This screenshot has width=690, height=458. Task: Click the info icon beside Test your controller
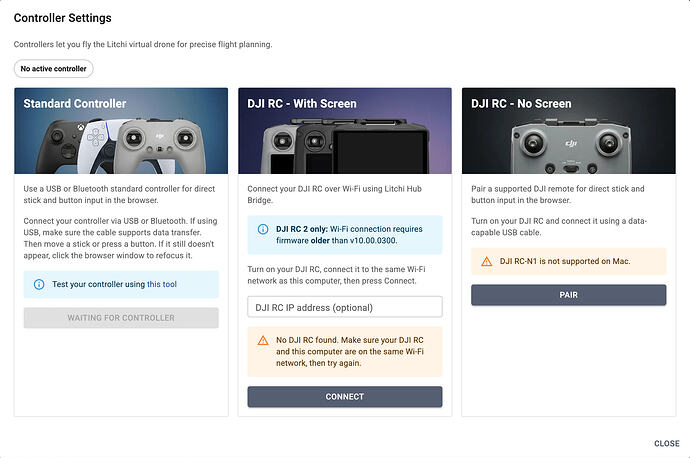tap(39, 284)
